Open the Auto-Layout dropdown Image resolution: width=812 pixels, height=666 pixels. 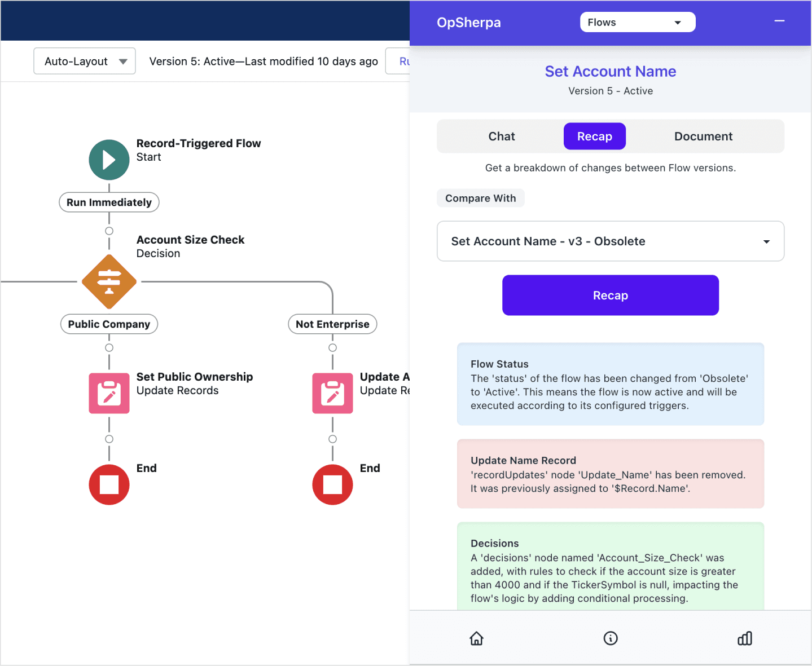85,61
